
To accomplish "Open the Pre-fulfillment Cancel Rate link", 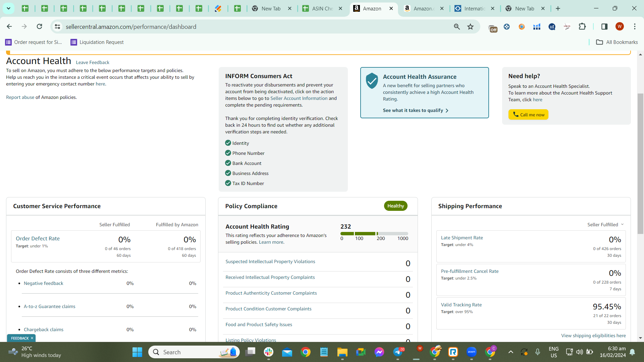I will (x=470, y=271).
